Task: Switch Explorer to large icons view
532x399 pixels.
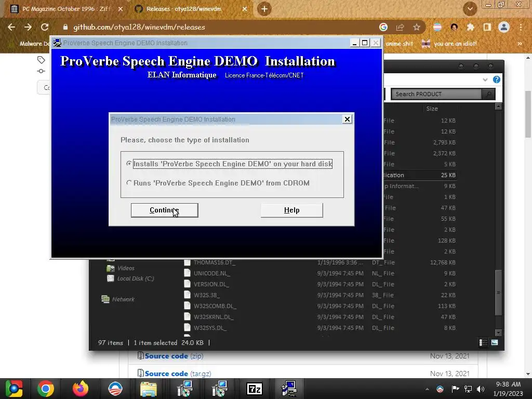Action: [495, 343]
